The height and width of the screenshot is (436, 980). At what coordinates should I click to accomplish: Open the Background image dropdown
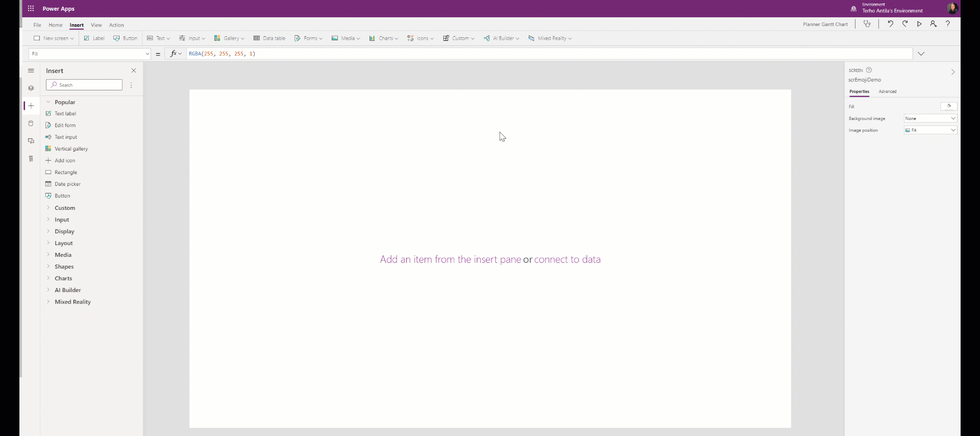tap(930, 118)
